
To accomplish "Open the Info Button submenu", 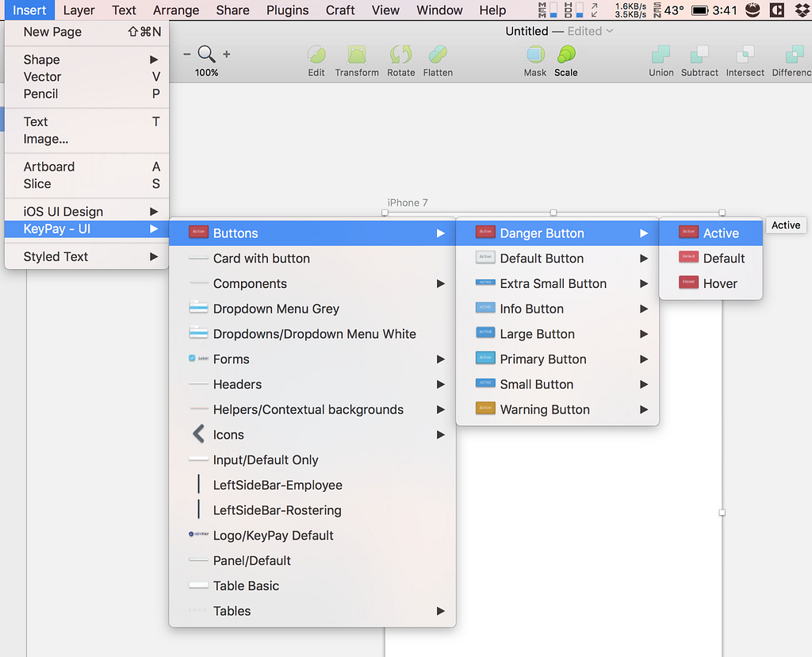I will coord(557,309).
